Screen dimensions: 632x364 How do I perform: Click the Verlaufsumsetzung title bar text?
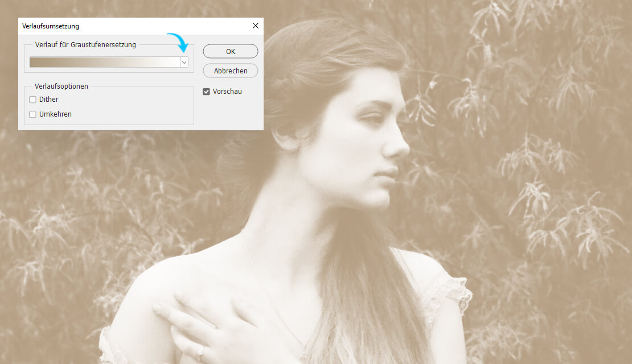tap(50, 26)
